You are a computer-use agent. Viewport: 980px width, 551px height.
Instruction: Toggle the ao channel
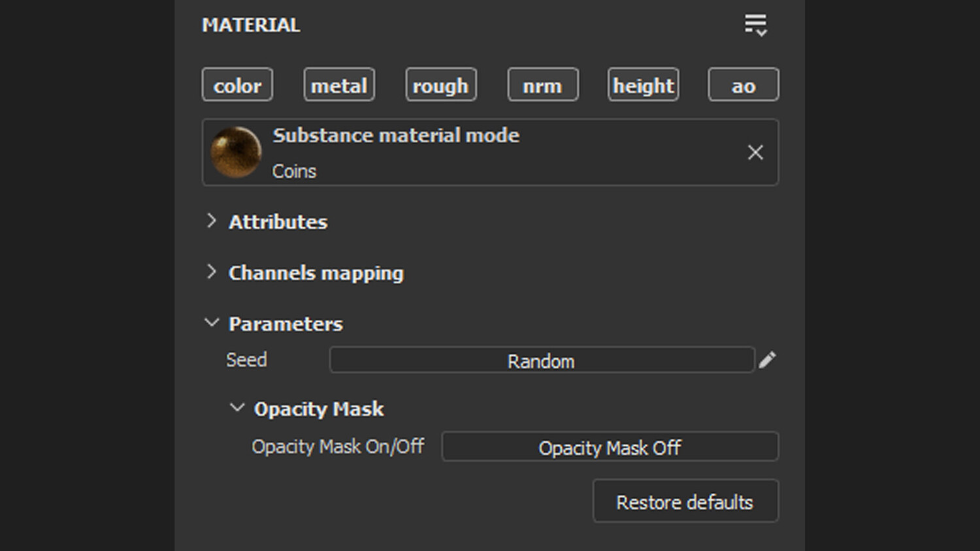coord(743,85)
